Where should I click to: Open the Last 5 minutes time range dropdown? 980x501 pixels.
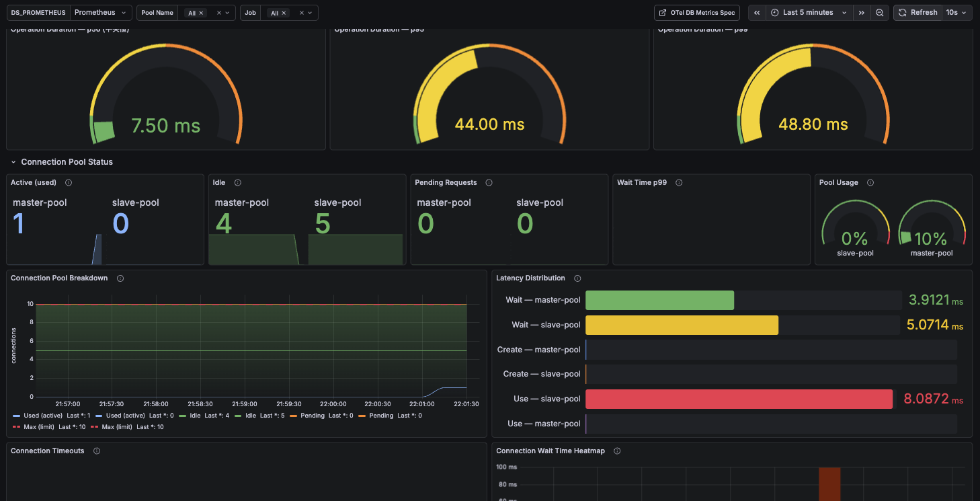click(x=809, y=12)
